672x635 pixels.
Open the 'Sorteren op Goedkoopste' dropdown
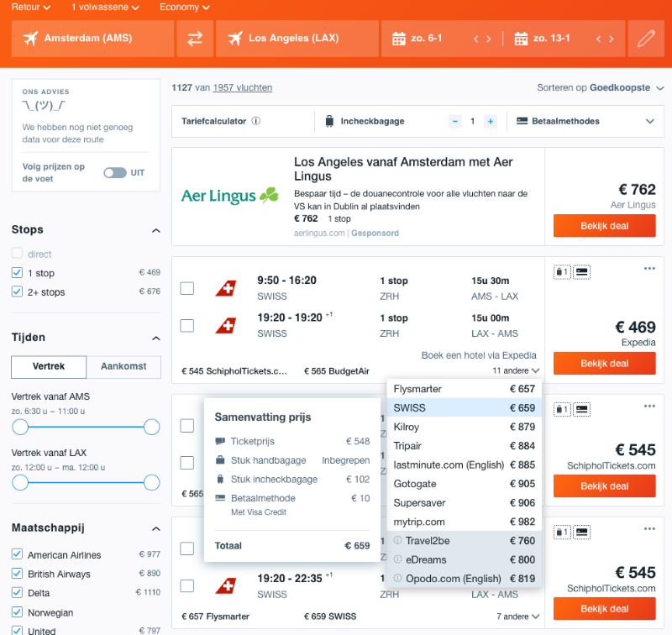tap(601, 87)
